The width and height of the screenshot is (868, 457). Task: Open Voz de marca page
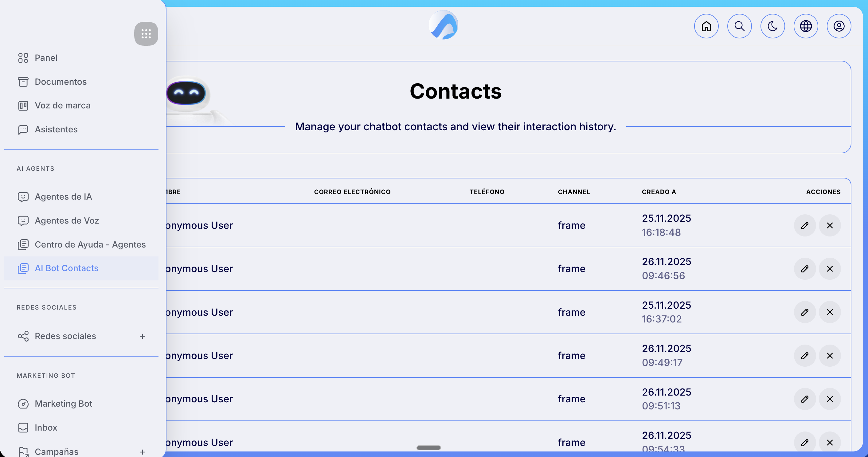(63, 105)
